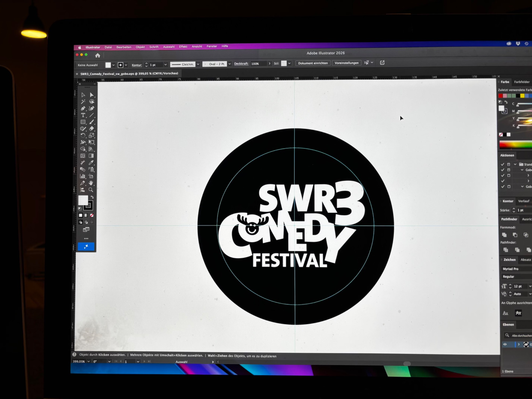Open the Deckkraft opacity dropdown arrow
Viewport: 532px width, 399px height.
pyautogui.click(x=269, y=64)
